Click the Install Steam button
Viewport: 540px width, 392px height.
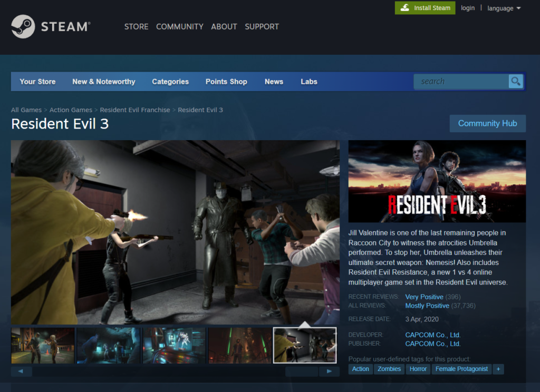pyautogui.click(x=425, y=8)
